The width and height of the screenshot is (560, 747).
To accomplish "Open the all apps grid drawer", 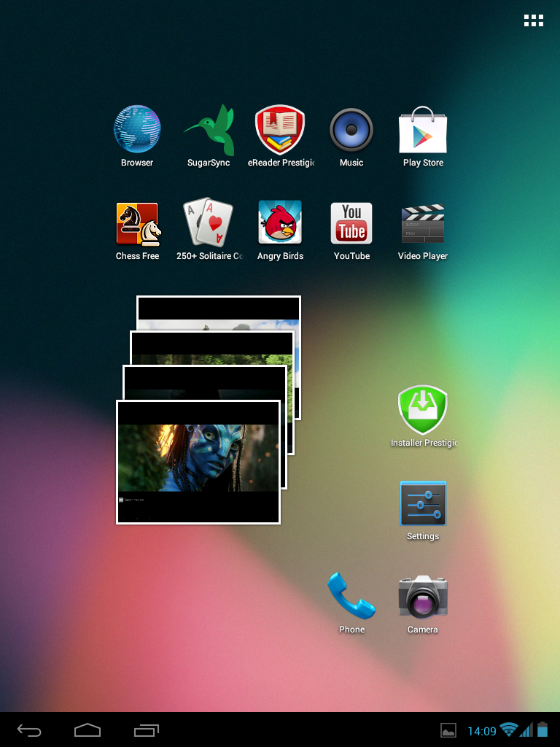I will point(533,20).
